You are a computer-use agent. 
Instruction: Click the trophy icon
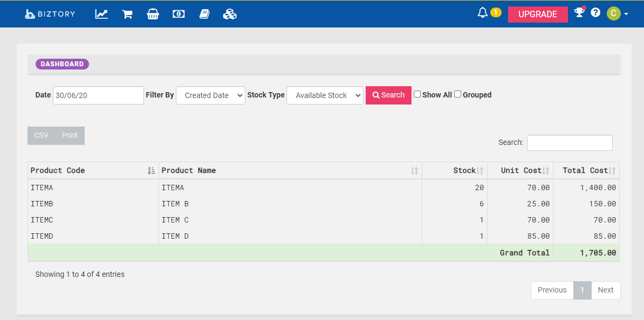tap(579, 12)
